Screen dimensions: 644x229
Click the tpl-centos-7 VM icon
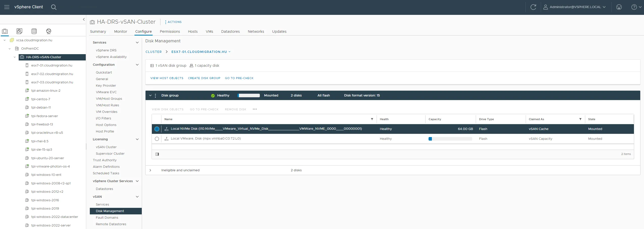click(27, 99)
